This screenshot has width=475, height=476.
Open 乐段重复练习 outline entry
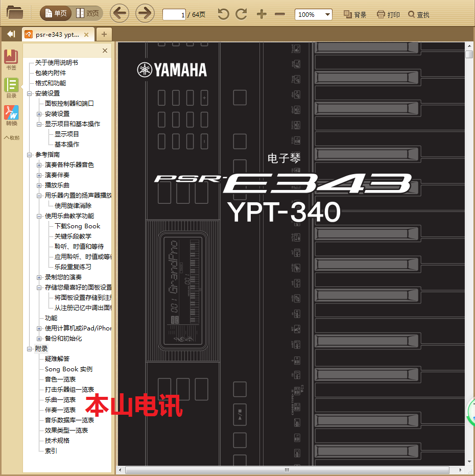click(73, 267)
